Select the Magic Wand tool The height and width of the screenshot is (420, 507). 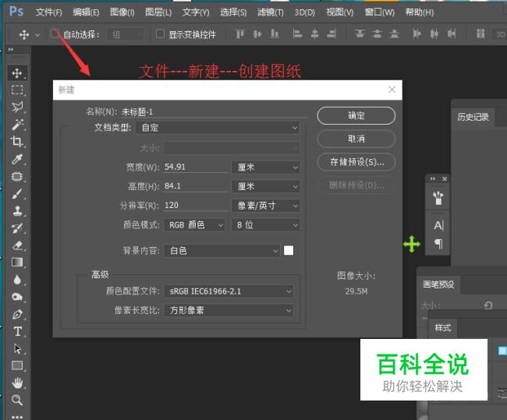pyautogui.click(x=17, y=125)
